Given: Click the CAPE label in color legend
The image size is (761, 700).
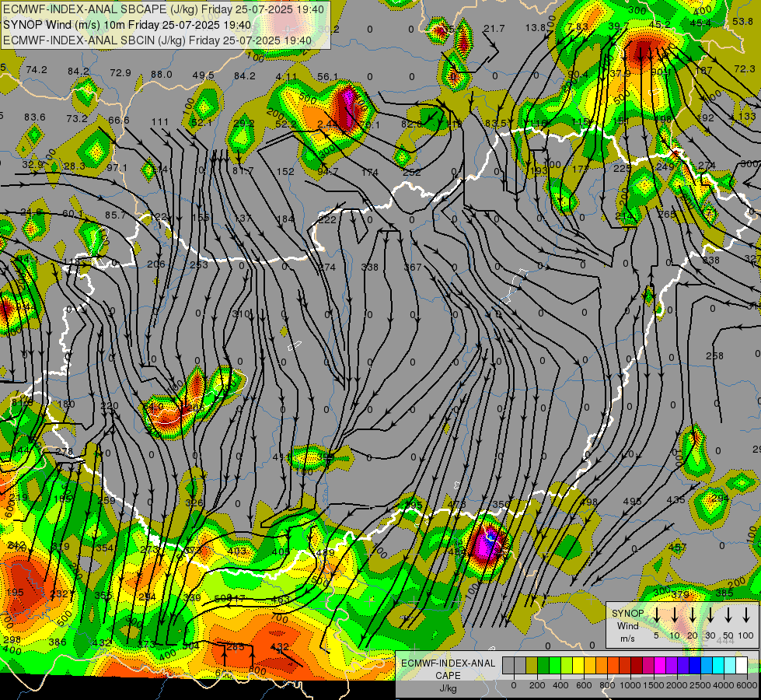Looking at the screenshot, I should tap(448, 675).
